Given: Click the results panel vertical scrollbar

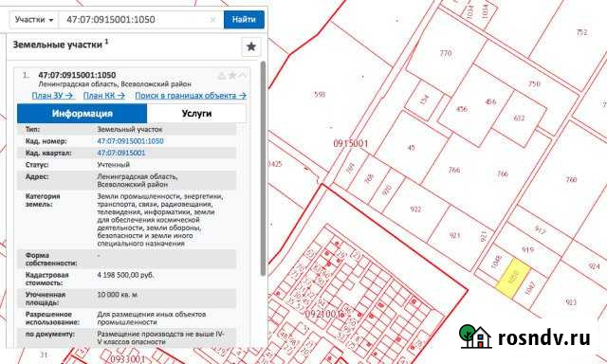Looking at the screenshot, I should tap(264, 169).
